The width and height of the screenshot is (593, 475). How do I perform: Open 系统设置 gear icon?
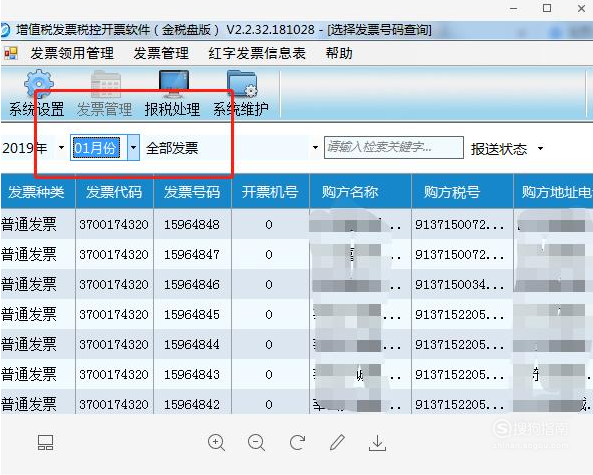coord(38,84)
